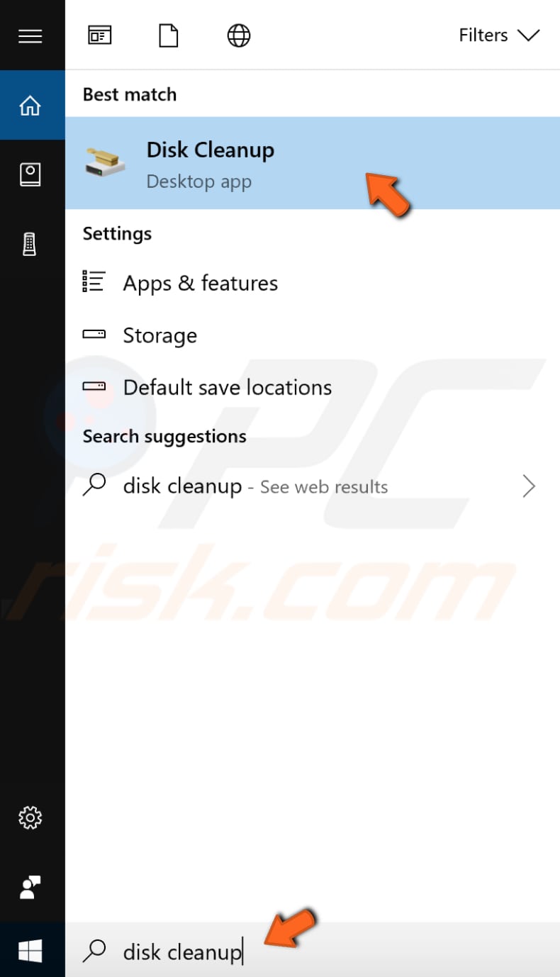
Task: Click the feedback person icon in sidebar
Action: 30,887
